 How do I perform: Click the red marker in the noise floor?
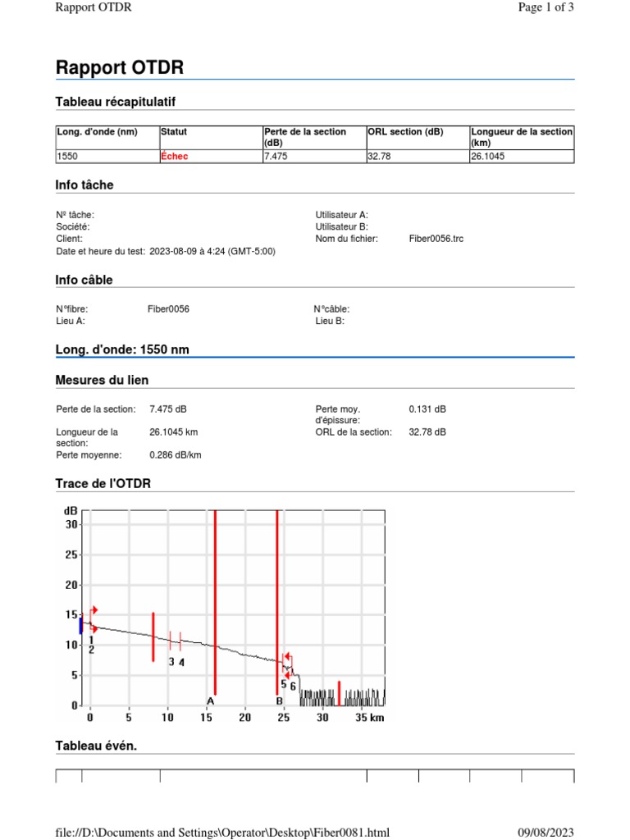(x=339, y=693)
